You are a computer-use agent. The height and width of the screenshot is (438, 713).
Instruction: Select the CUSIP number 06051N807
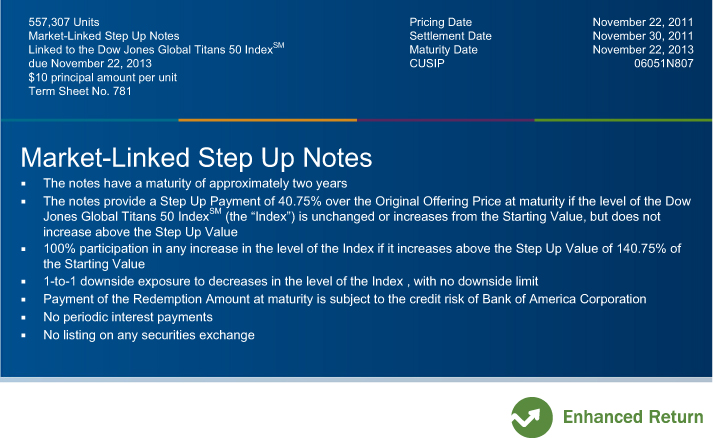[663, 63]
